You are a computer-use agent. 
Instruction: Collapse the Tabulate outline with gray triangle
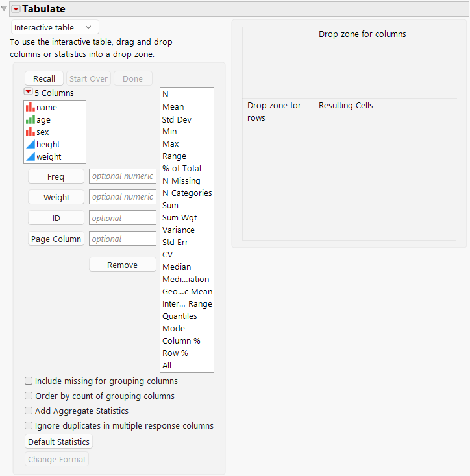(4, 8)
